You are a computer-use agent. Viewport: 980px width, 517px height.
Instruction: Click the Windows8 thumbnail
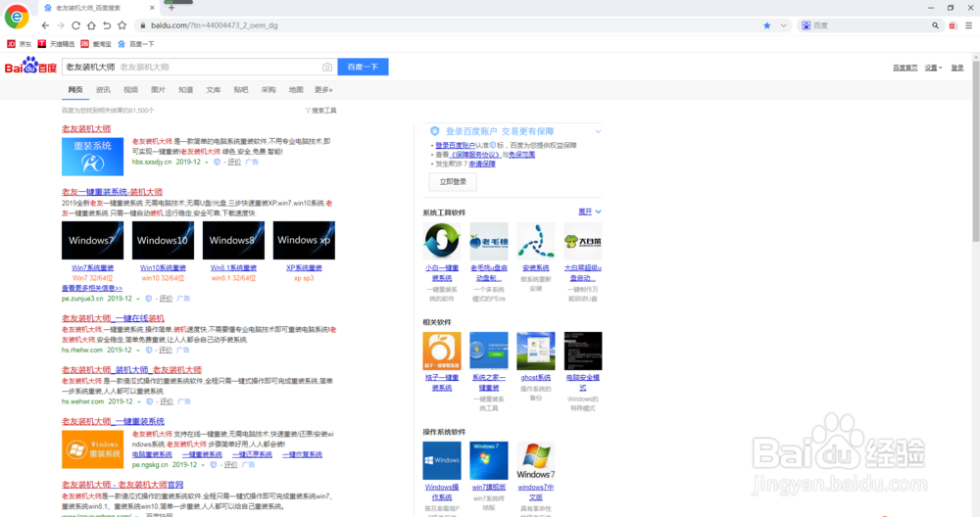click(234, 241)
